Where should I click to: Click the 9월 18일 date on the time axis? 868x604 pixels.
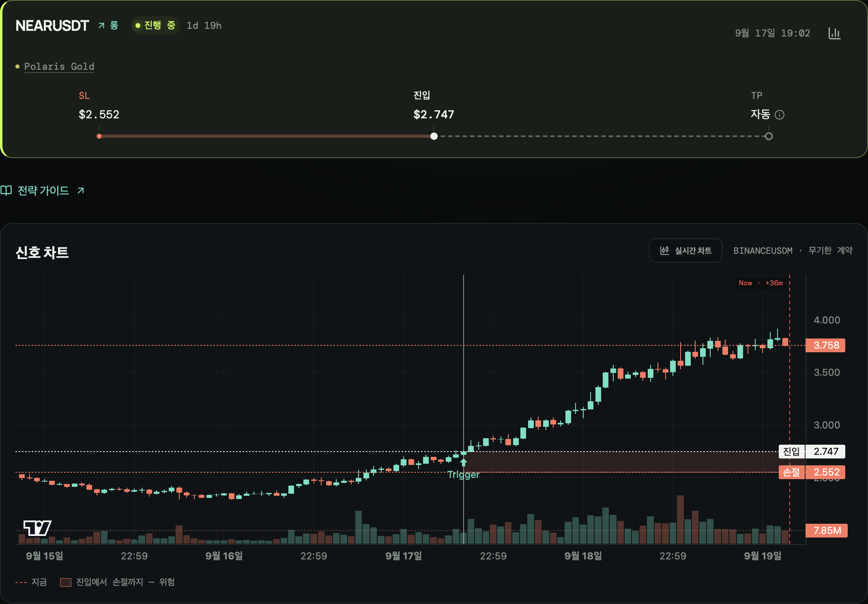pos(583,556)
